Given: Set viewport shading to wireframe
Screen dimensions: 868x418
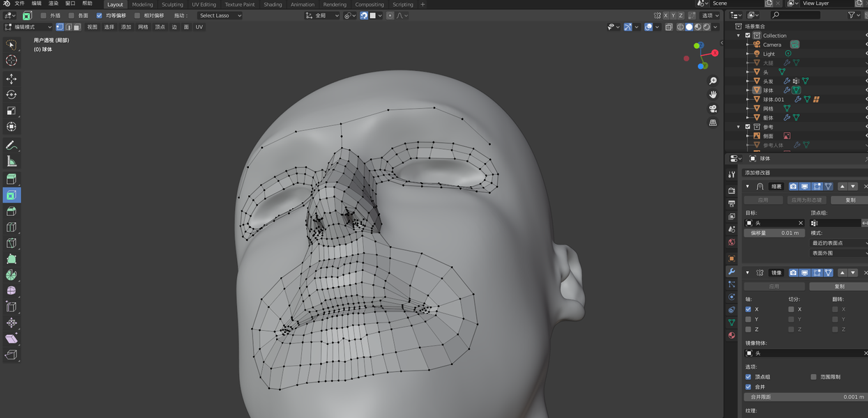Looking at the screenshot, I should (x=680, y=27).
